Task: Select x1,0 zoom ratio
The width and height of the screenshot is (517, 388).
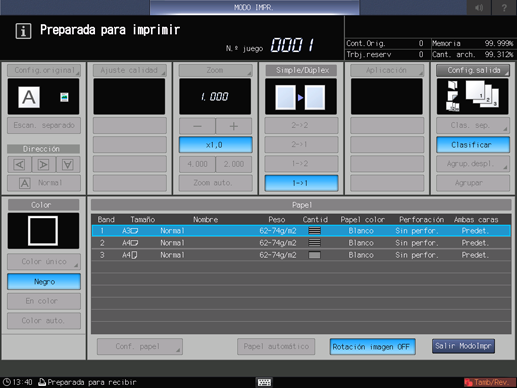Action: click(x=215, y=145)
